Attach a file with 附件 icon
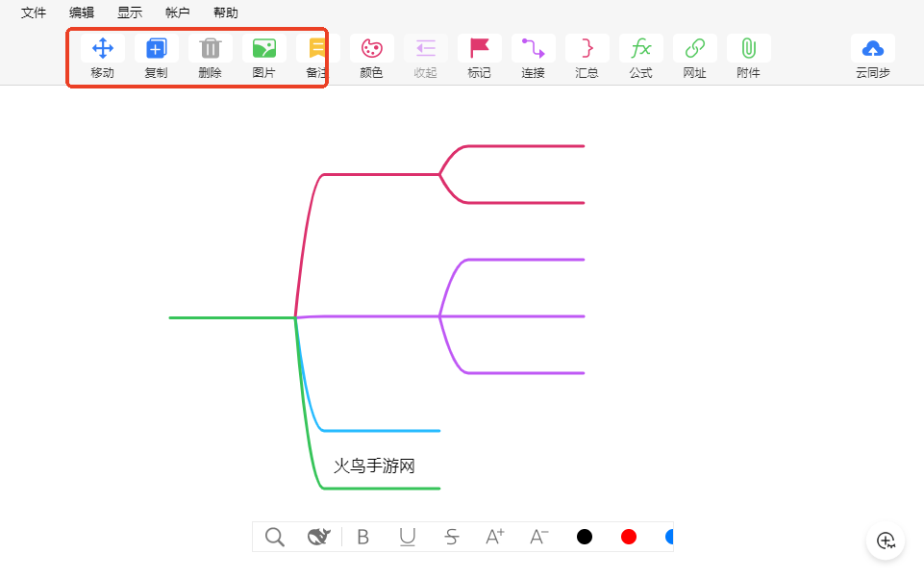 click(748, 48)
